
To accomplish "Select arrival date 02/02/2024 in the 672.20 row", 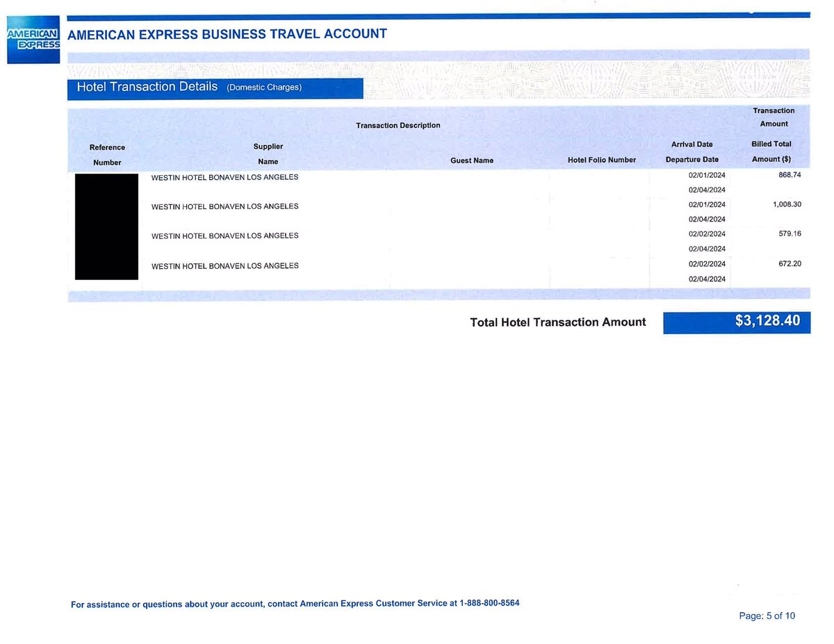I will (x=707, y=264).
